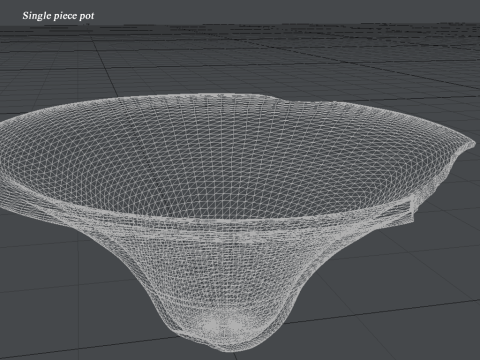Click empty grid floor left of pot base
480x360 pixels.
click(83, 300)
